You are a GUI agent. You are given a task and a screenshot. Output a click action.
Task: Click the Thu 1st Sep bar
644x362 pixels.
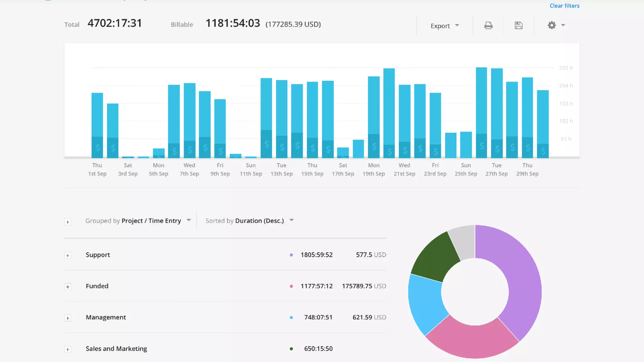point(97,119)
